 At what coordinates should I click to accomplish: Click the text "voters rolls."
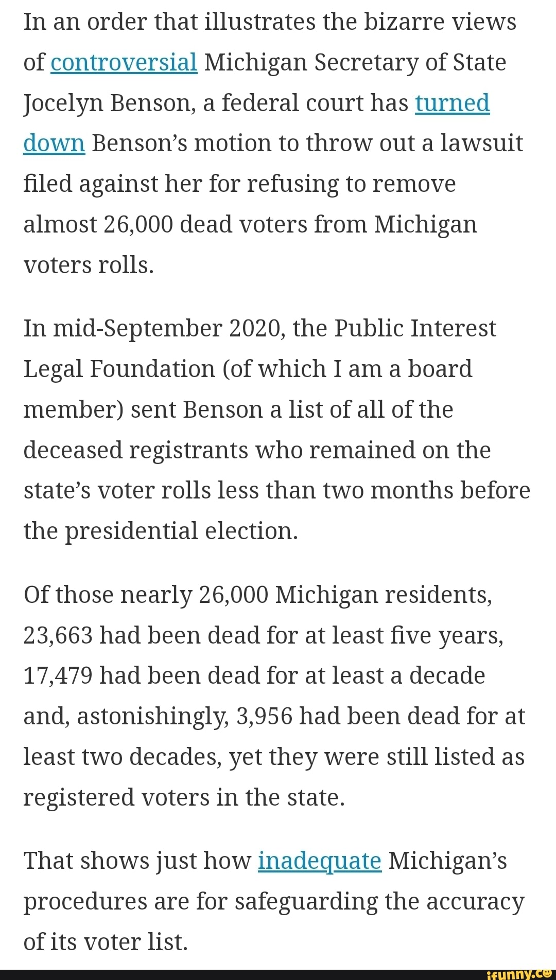tap(89, 265)
